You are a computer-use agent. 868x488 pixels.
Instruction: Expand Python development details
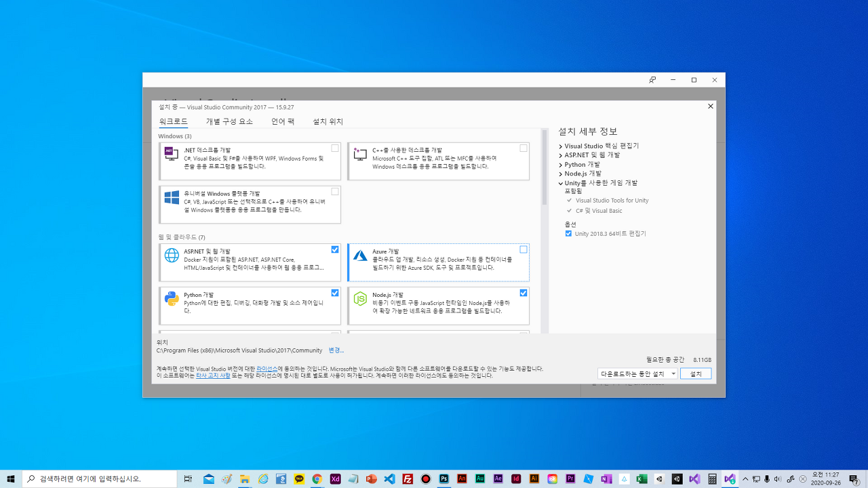click(x=561, y=165)
